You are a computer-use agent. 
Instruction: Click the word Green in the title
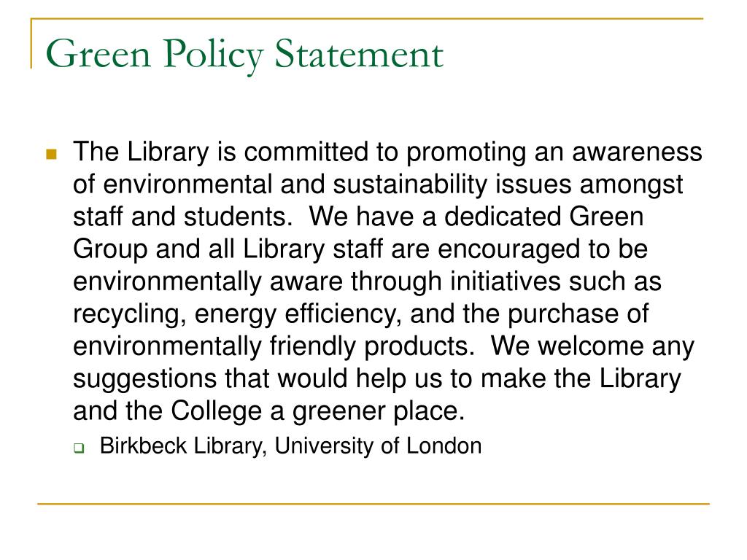point(98,53)
